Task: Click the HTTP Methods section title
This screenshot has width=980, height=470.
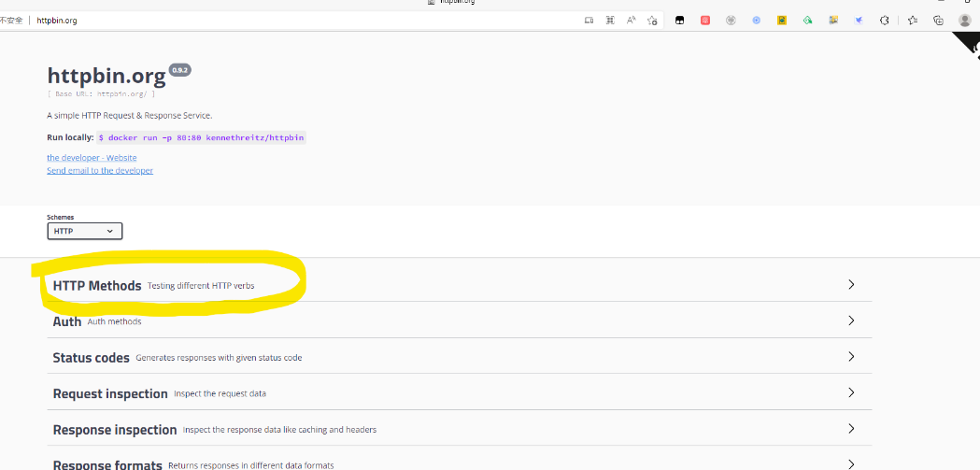Action: 97,286
